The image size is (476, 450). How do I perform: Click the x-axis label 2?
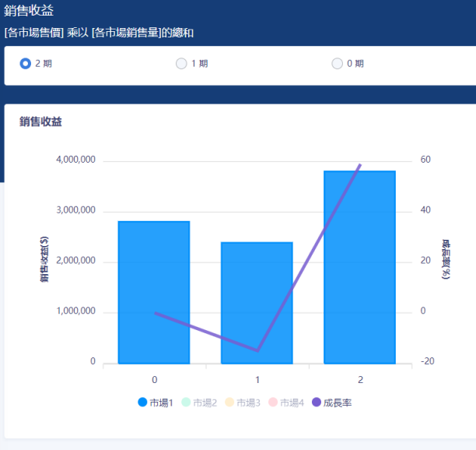[x=360, y=379]
